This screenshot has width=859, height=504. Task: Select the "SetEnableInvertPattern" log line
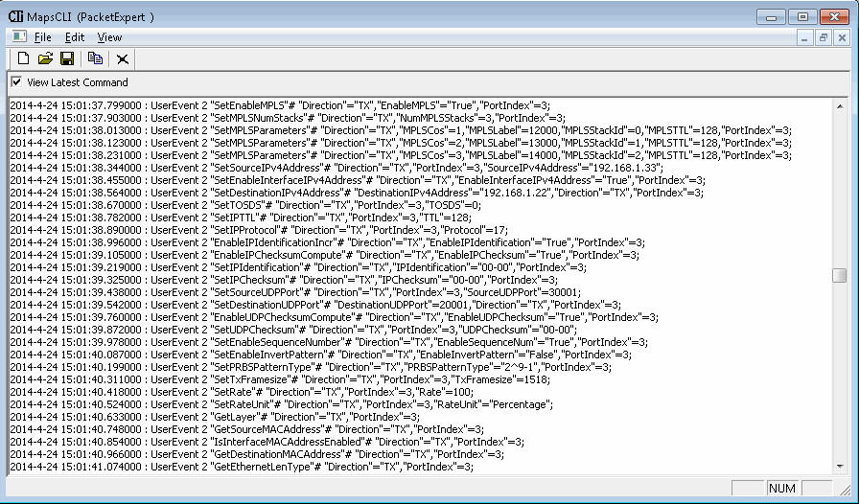click(x=320, y=355)
